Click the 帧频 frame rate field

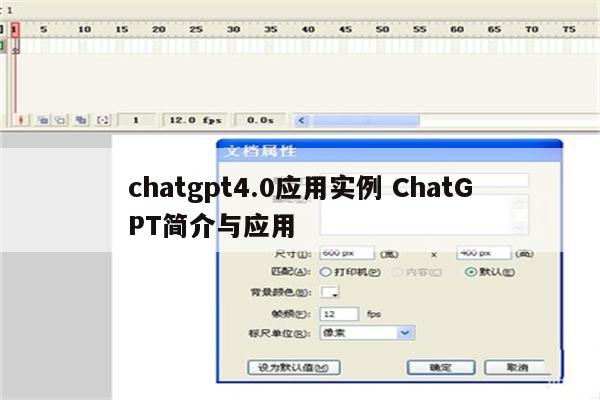point(339,314)
